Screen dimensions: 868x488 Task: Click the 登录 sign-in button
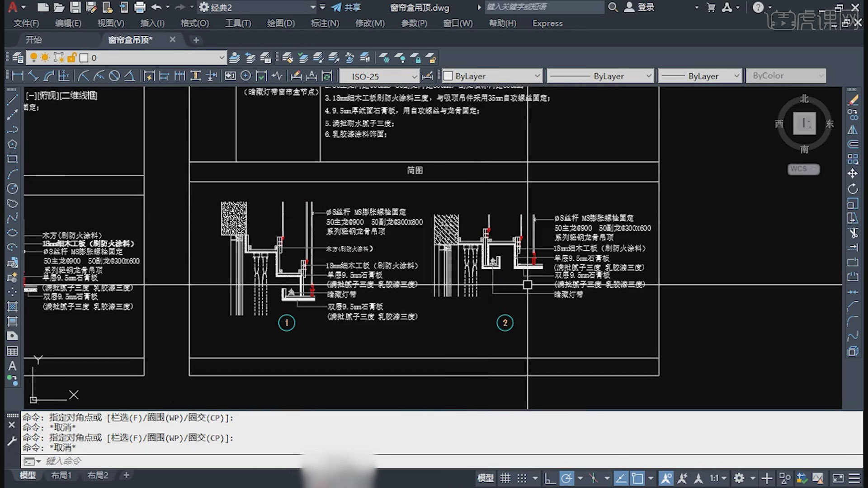pos(639,7)
